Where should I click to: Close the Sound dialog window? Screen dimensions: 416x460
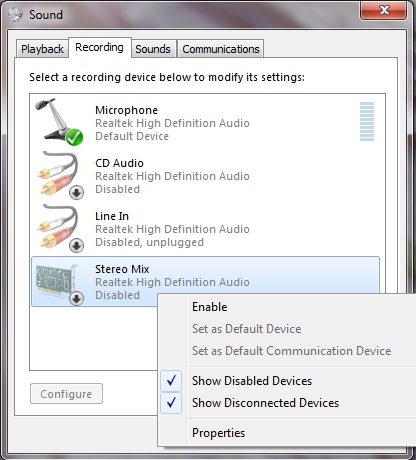click(x=383, y=10)
